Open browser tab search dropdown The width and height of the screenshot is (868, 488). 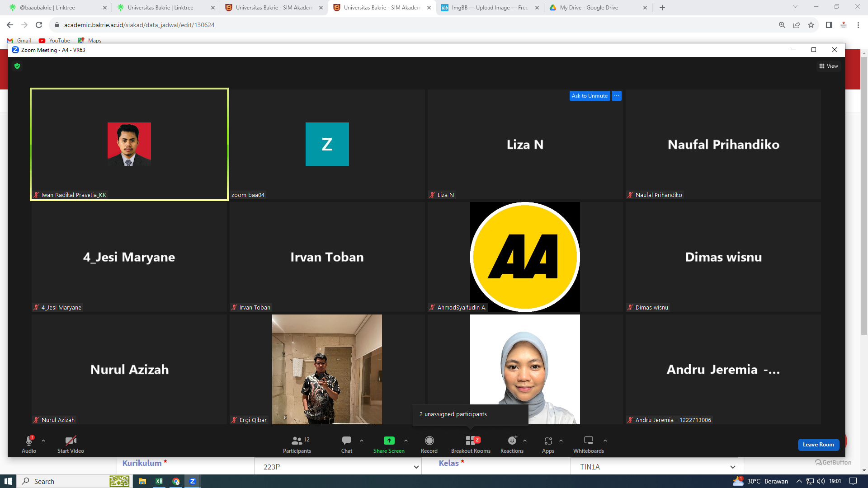(795, 7)
